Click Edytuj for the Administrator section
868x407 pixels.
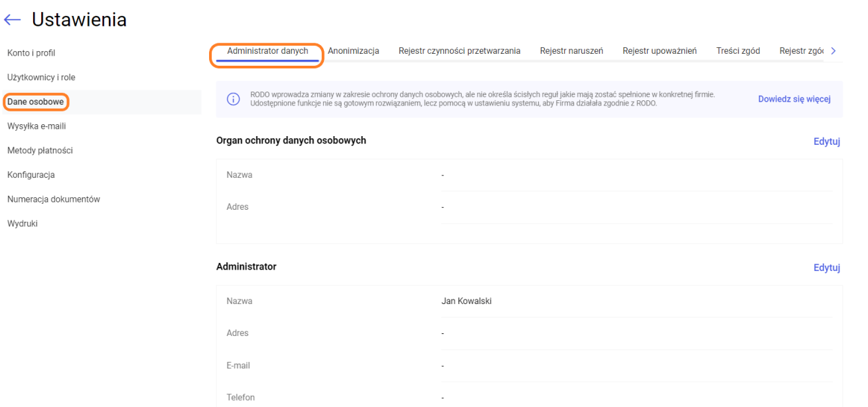pyautogui.click(x=827, y=268)
